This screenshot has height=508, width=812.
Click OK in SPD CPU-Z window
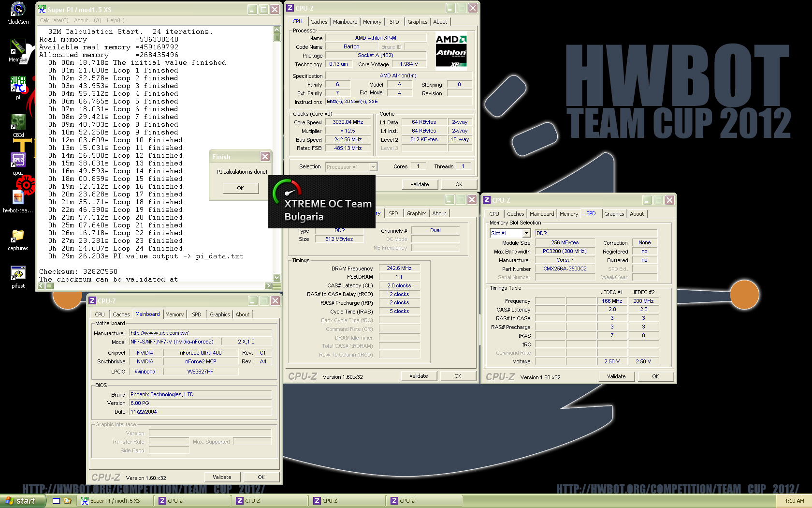(x=655, y=376)
